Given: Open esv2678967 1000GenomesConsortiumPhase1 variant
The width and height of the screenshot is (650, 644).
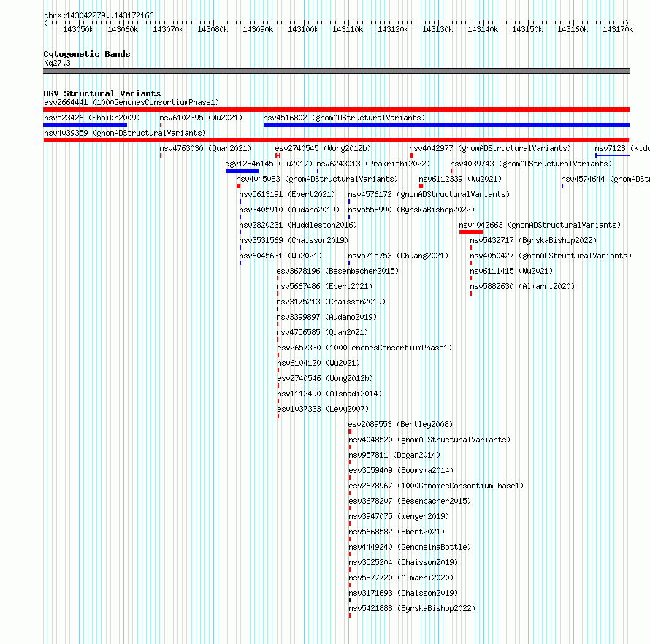Looking at the screenshot, I should point(436,486).
